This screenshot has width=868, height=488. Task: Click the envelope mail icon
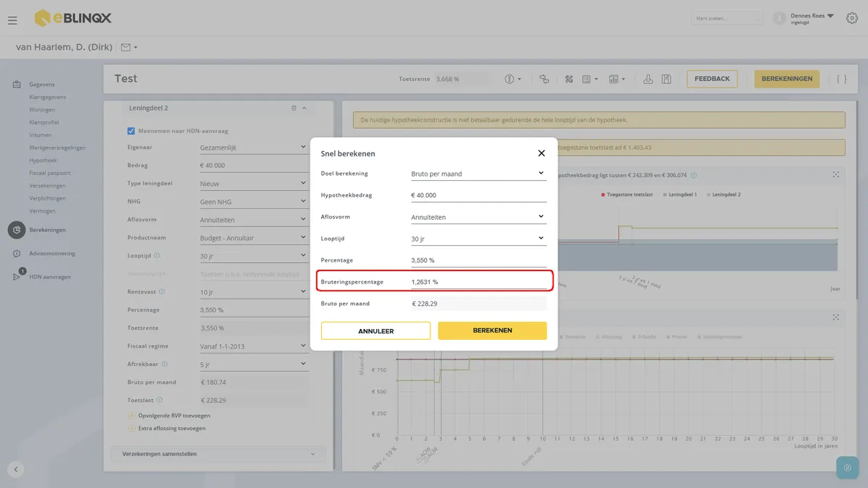pos(126,47)
